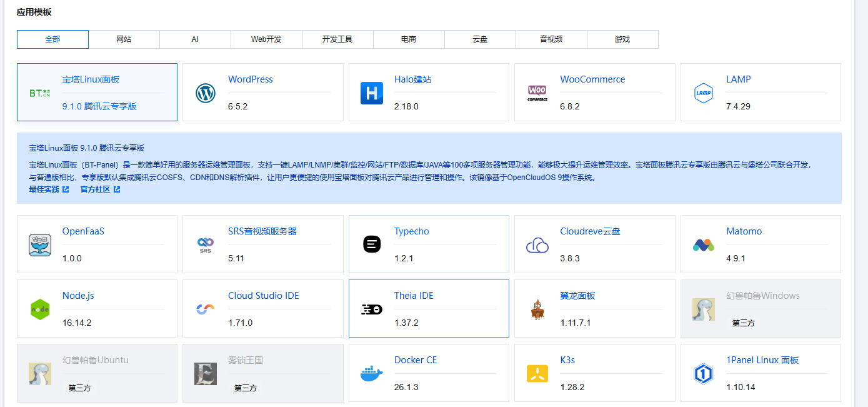Pick the Cloudreve云盘 title

pos(591,231)
